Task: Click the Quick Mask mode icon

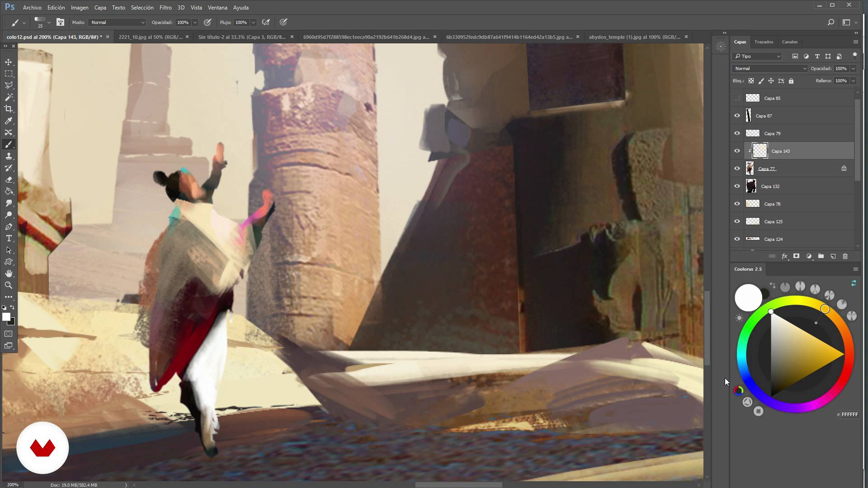Action: 9,334
